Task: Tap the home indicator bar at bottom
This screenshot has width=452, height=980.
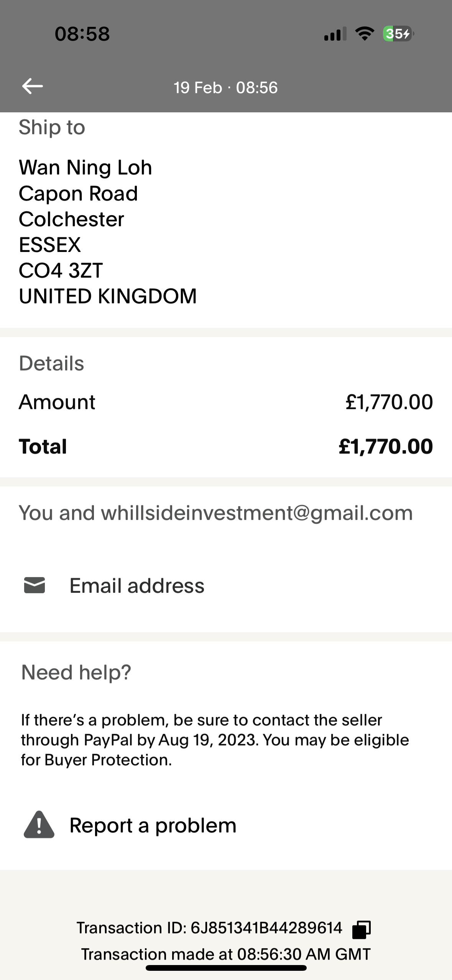Action: click(226, 968)
